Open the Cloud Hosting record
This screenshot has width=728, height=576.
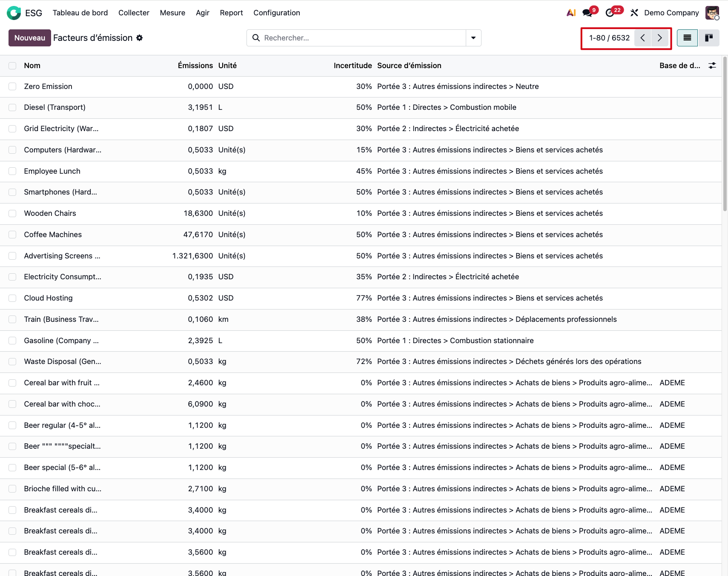(48, 298)
